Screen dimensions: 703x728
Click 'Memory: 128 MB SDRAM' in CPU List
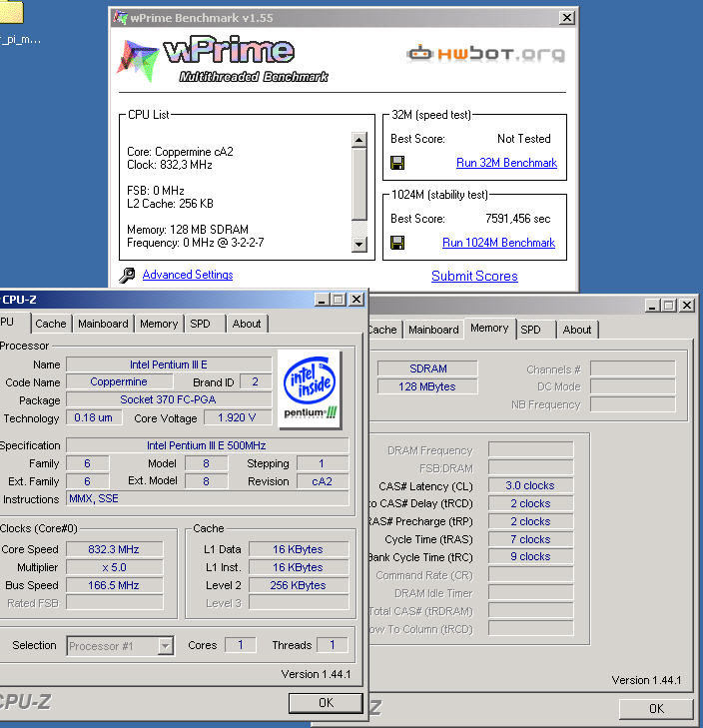tap(188, 230)
